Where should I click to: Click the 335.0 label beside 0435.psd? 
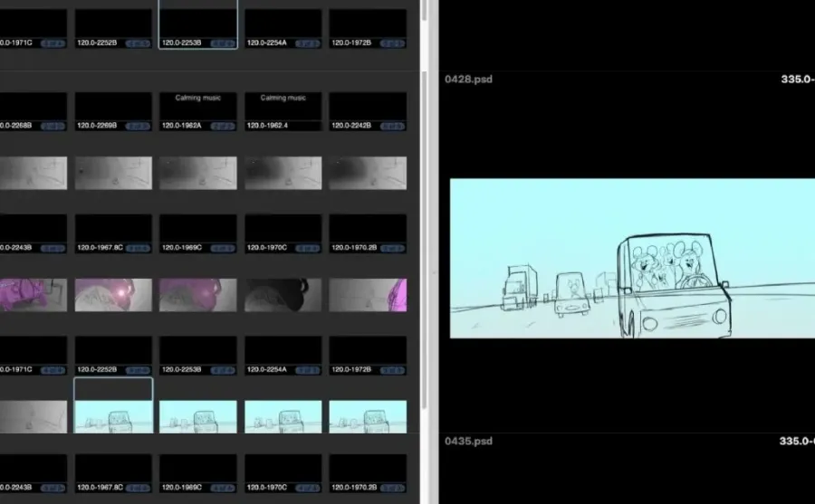797,442
